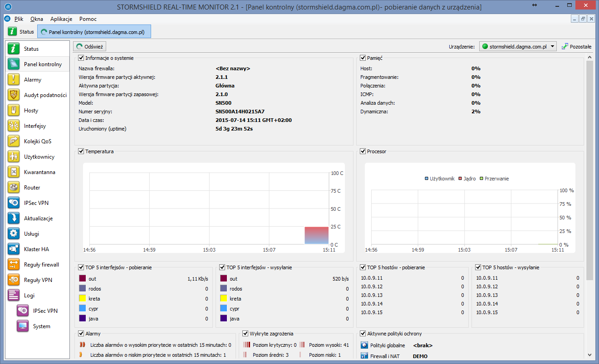This screenshot has width=599, height=364.
Task: Open the Kwarantanna icon
Action: (14, 172)
